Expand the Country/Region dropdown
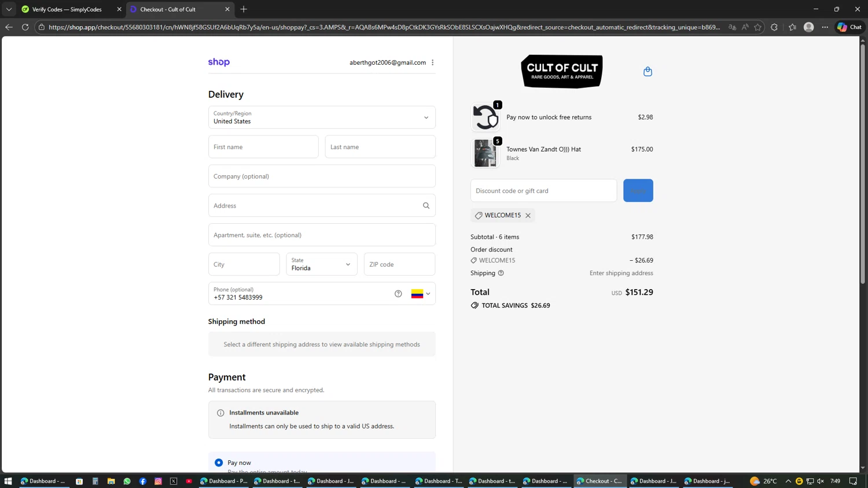The width and height of the screenshot is (868, 488). pos(322,117)
